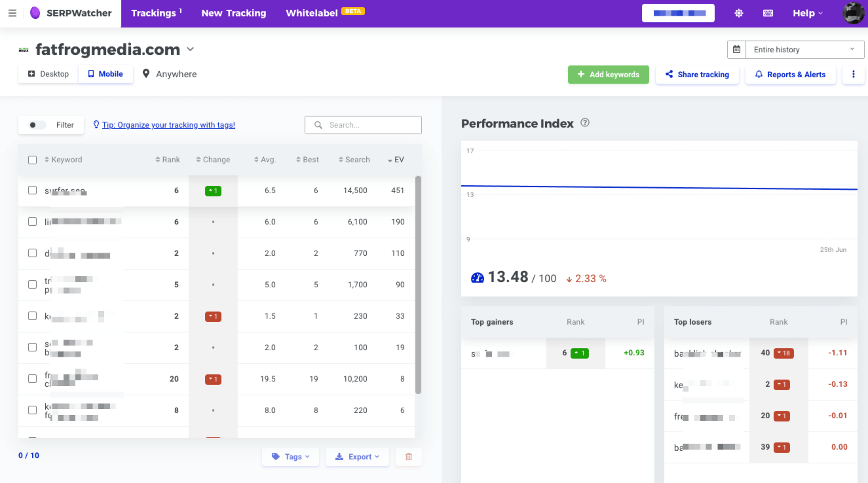Sort table by Keyword column
Viewport: 868px width, 483px height.
[64, 160]
